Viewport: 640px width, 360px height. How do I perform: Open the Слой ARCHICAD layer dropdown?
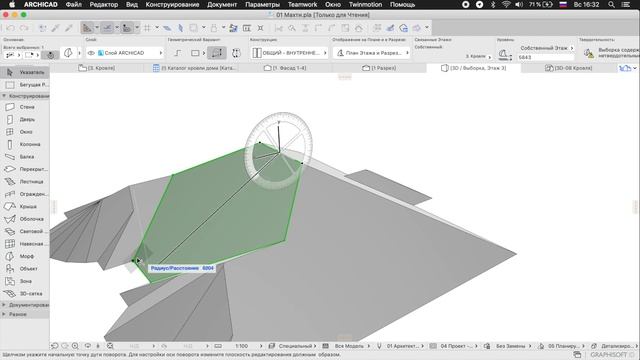coord(124,53)
